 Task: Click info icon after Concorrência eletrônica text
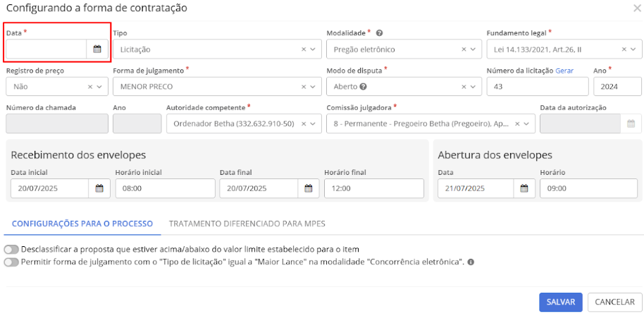pos(471,262)
